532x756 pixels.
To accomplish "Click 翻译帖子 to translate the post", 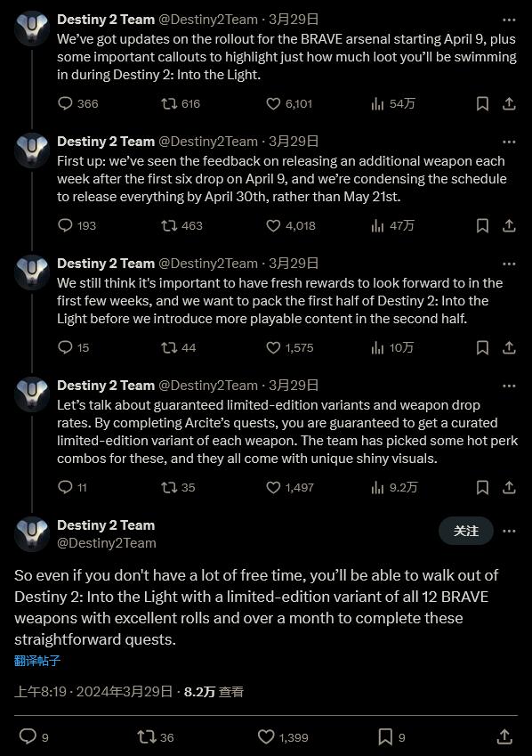I will click(37, 661).
